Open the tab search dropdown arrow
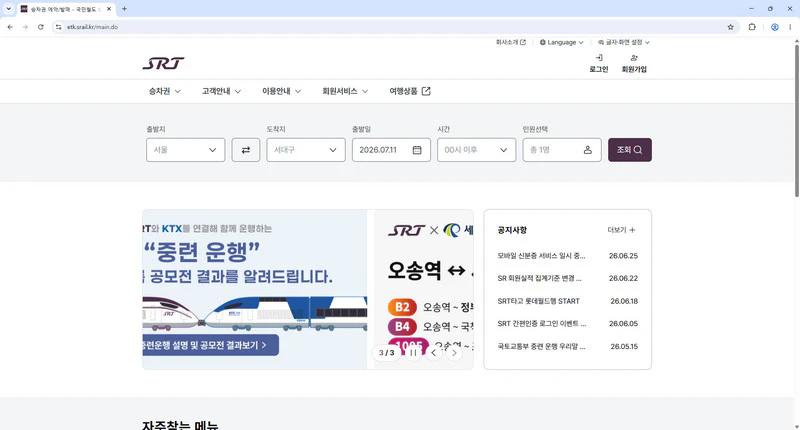Viewport: 800px width, 430px height. pos(8,9)
